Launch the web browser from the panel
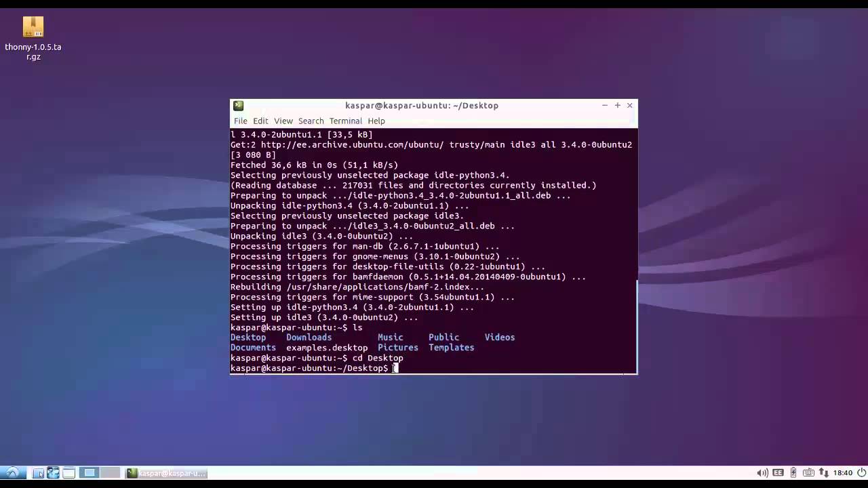 point(53,472)
